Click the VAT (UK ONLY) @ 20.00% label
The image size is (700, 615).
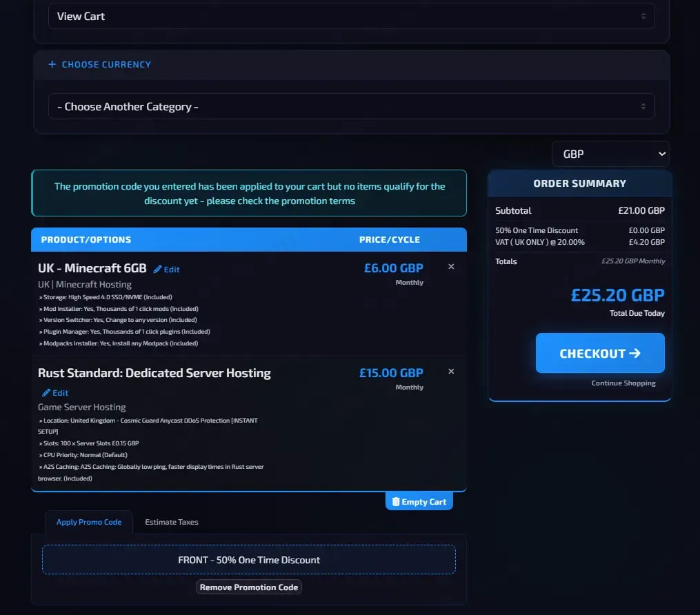pos(540,242)
